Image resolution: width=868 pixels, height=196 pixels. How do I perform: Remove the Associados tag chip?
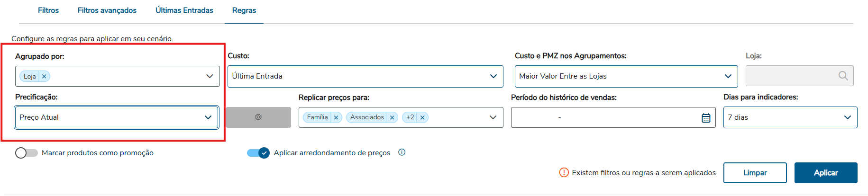tap(392, 117)
